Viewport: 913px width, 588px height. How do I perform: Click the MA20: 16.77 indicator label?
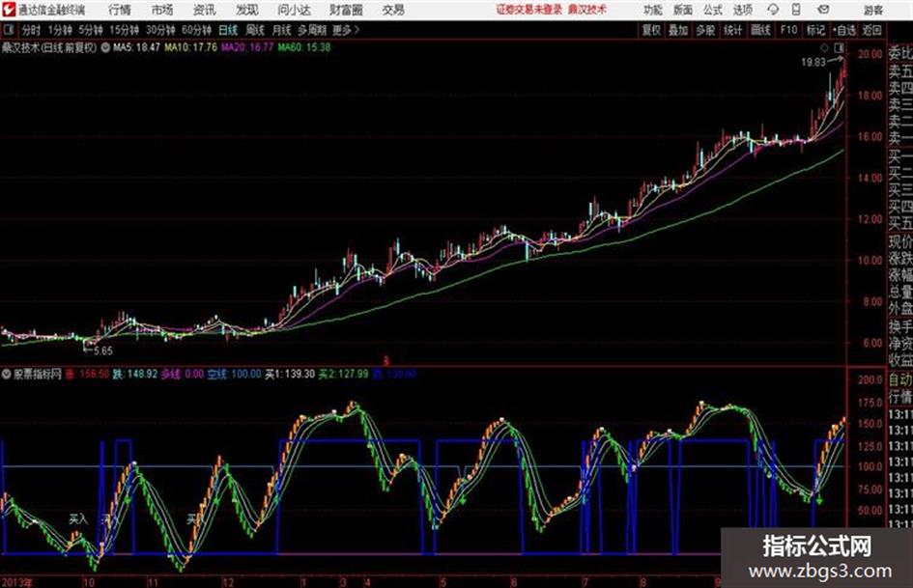click(247, 47)
